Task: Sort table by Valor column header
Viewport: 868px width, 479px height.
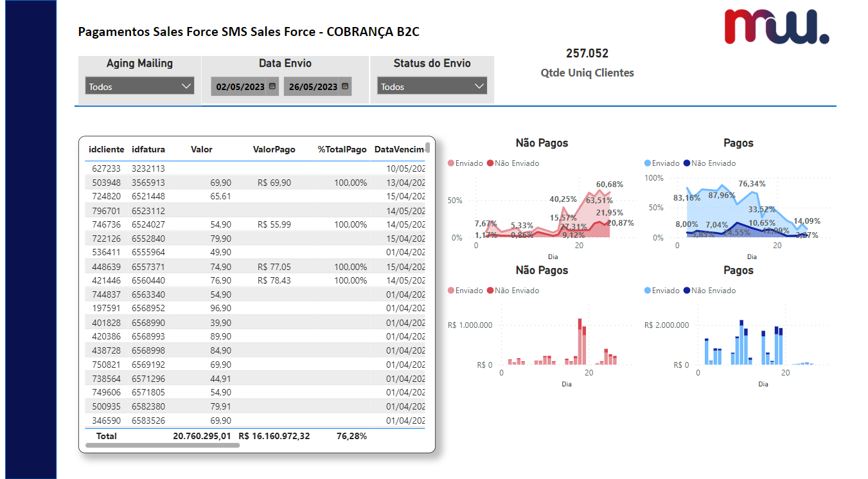Action: click(202, 149)
